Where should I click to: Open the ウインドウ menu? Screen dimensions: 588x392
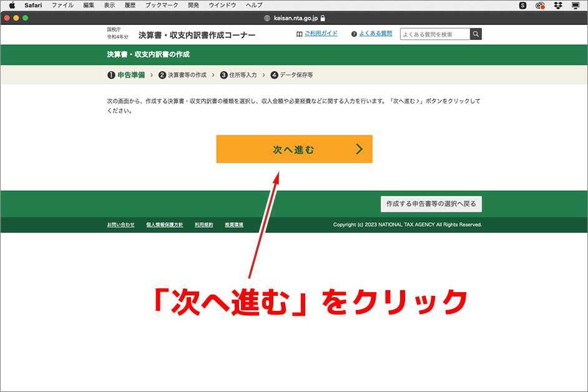[x=222, y=5]
